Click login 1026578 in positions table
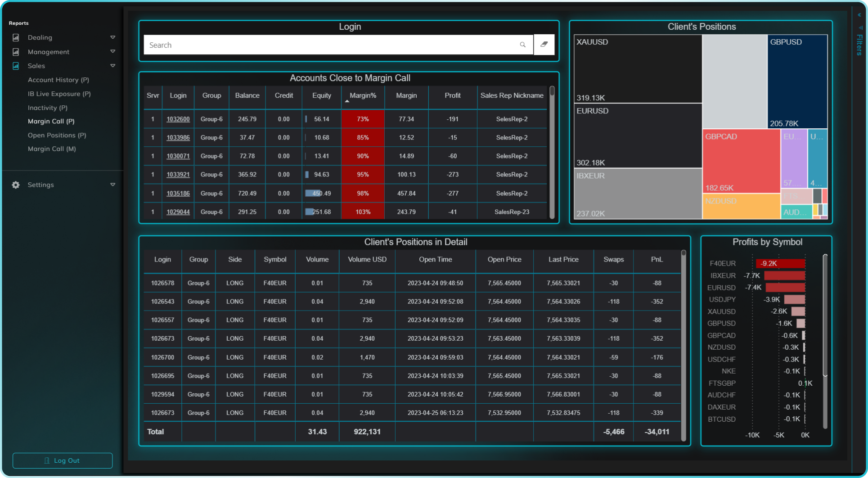This screenshot has height=478, width=868. click(x=162, y=283)
